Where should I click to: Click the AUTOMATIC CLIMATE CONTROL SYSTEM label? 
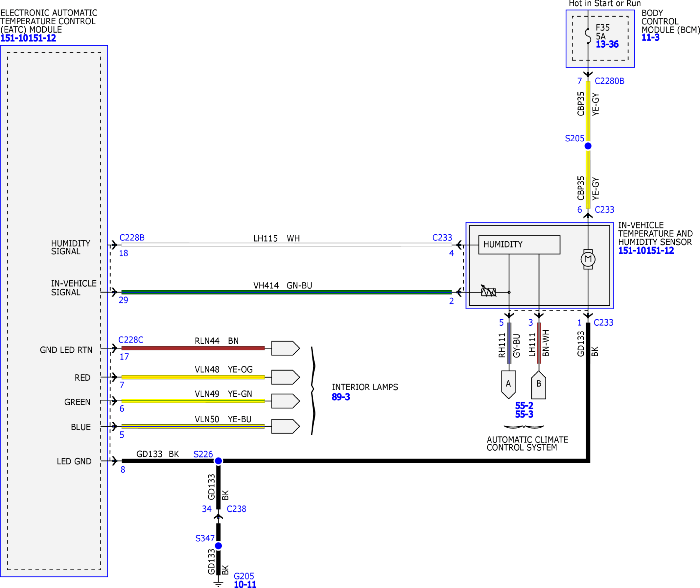[x=527, y=443]
